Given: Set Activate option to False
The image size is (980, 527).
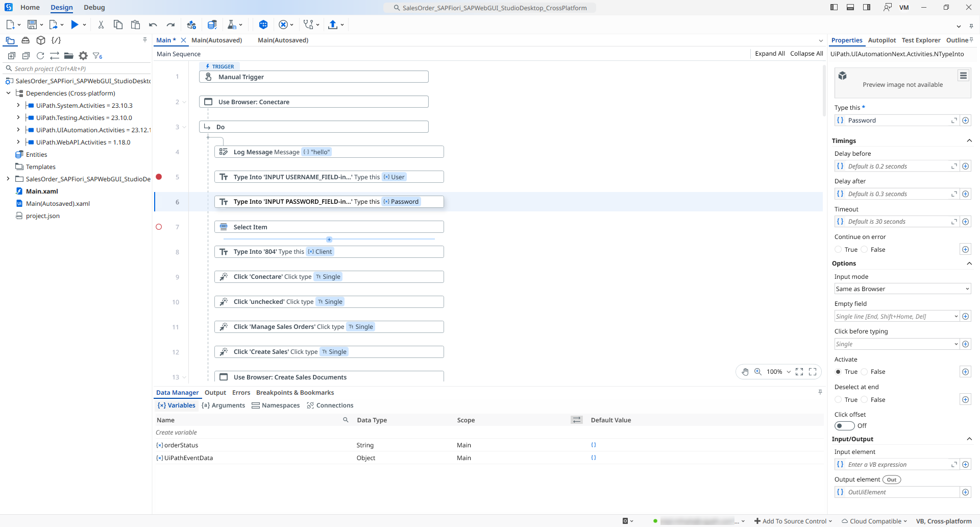Looking at the screenshot, I should 865,372.
